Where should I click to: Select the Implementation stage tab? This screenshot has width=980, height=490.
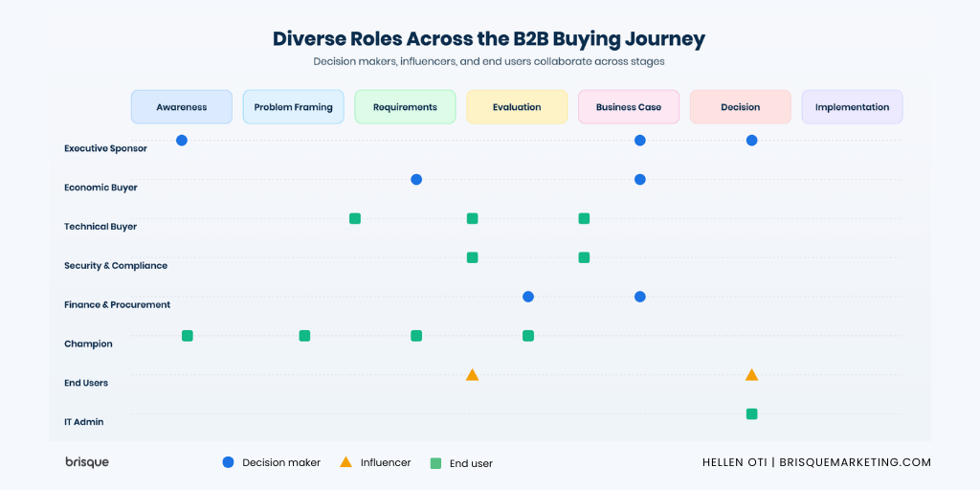[x=852, y=107]
